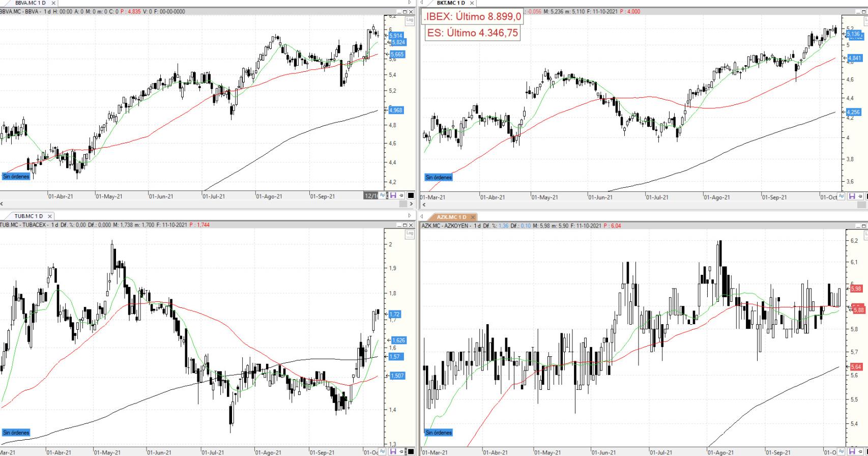Image resolution: width=868 pixels, height=456 pixels.
Task: Click the wave indicator icon in BBVA chart
Action: [x=384, y=196]
